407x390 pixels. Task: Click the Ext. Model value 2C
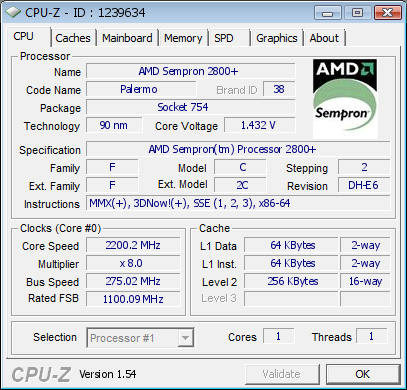[x=240, y=185]
